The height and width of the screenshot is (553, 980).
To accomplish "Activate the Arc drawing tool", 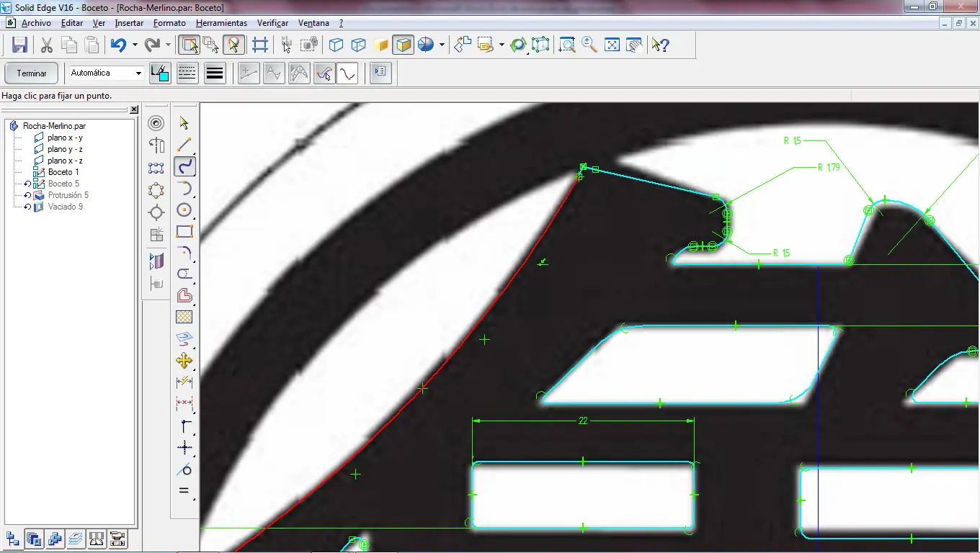I will 184,188.
